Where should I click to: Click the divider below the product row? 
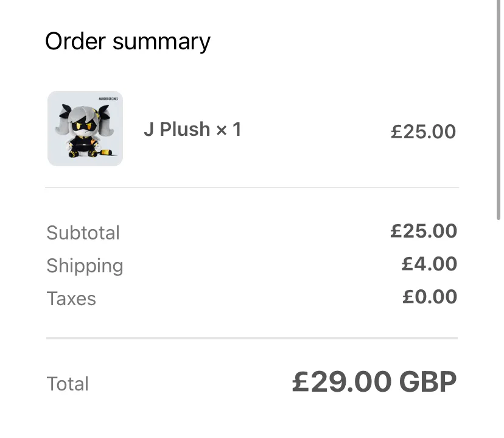tap(252, 187)
